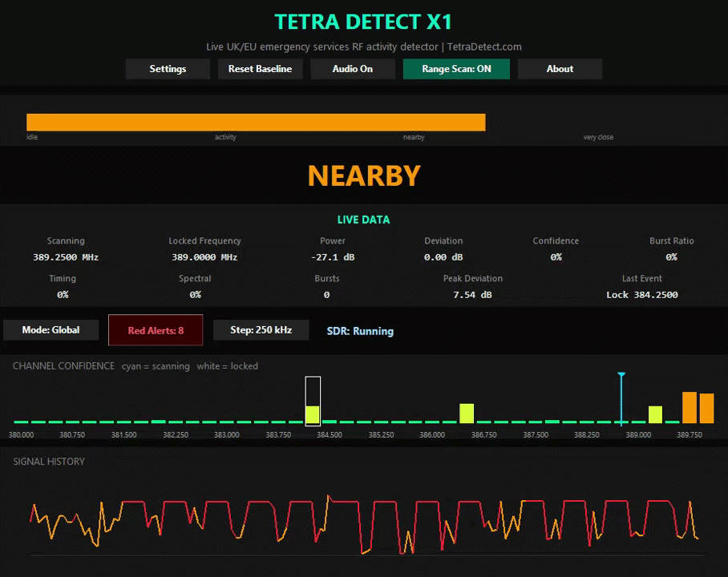Click the Bursts value 0

[x=327, y=295]
